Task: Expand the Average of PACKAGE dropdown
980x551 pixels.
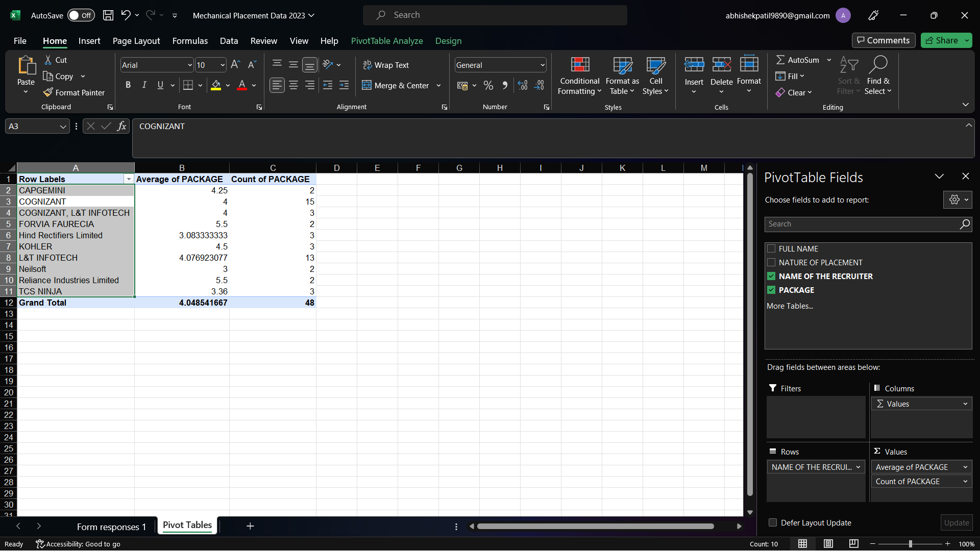Action: coord(965,467)
